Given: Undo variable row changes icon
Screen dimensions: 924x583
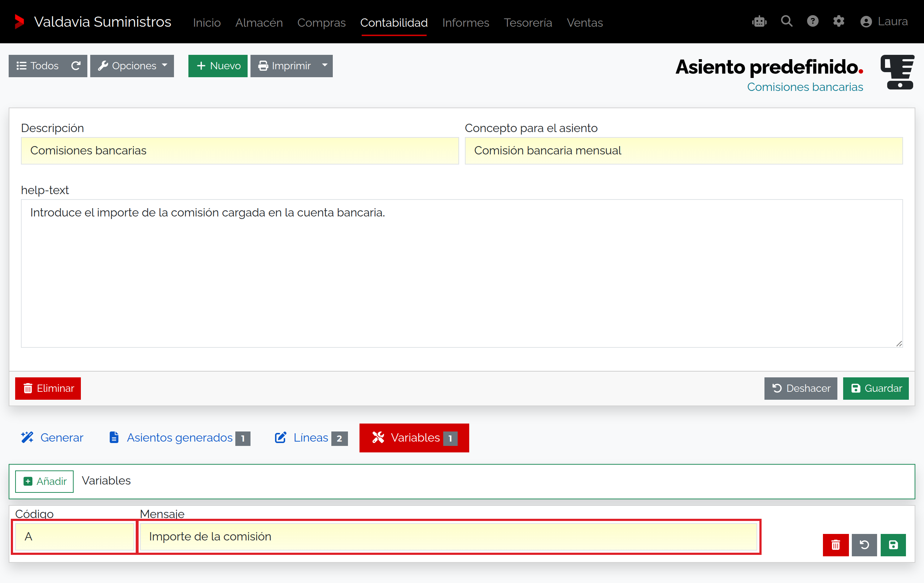Looking at the screenshot, I should pyautogui.click(x=864, y=545).
